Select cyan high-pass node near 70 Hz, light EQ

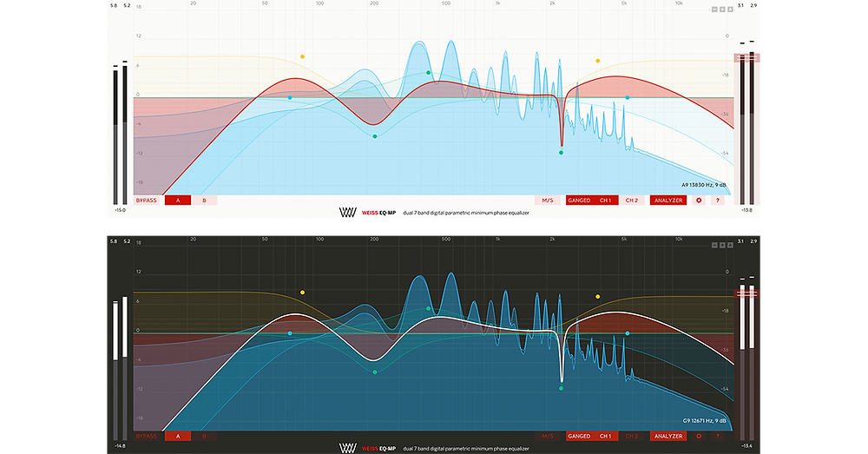click(x=290, y=97)
